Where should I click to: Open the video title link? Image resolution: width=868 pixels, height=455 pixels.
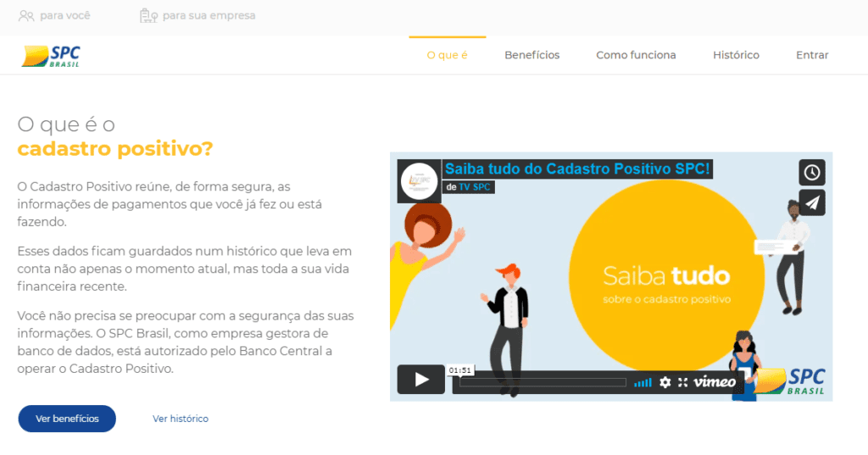click(x=577, y=169)
